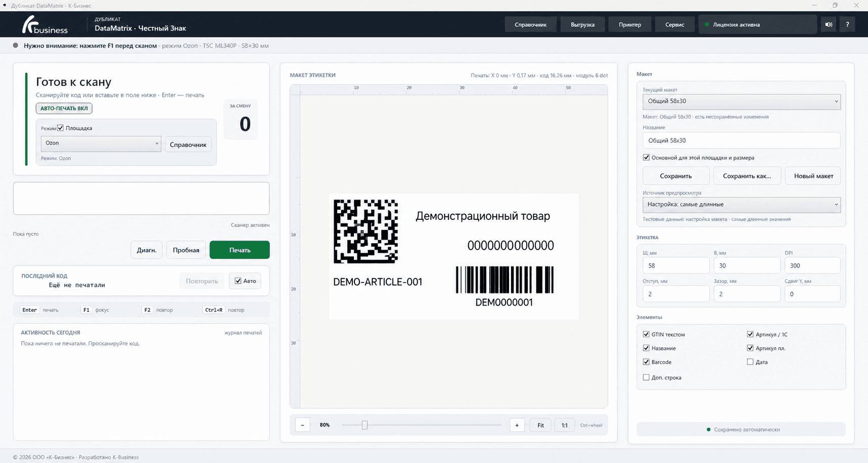Click Сохранено автоматически status
This screenshot has width=868, height=463.
(x=741, y=429)
